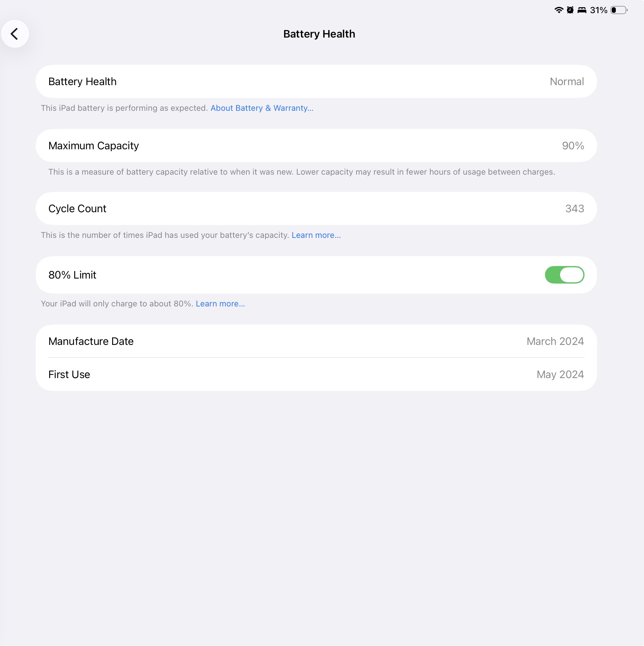644x646 pixels.
Task: Go back using the chevron button
Action: click(x=15, y=34)
